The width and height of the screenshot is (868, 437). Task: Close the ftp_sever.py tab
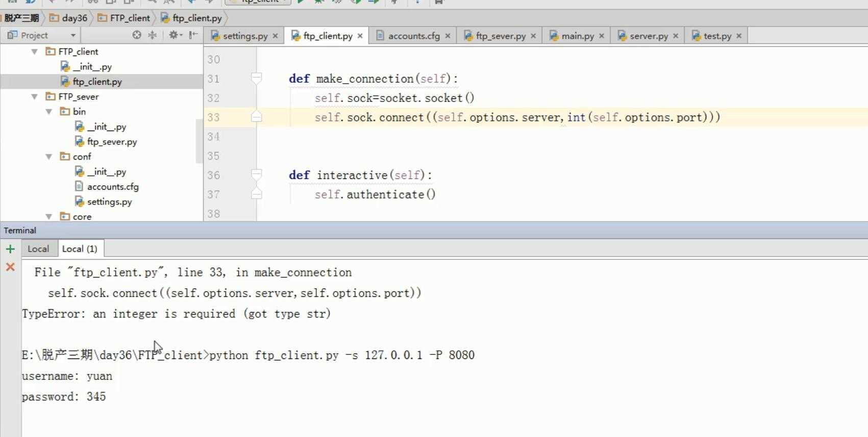[x=533, y=36]
